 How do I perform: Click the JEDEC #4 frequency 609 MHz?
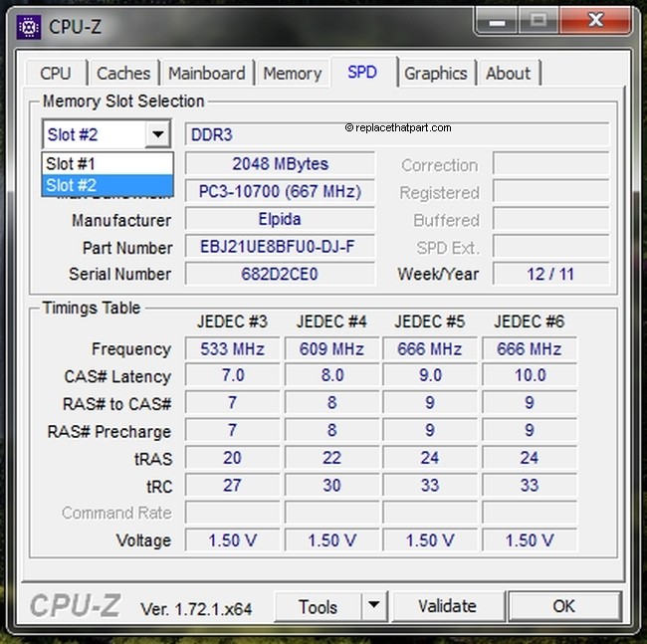click(x=331, y=349)
